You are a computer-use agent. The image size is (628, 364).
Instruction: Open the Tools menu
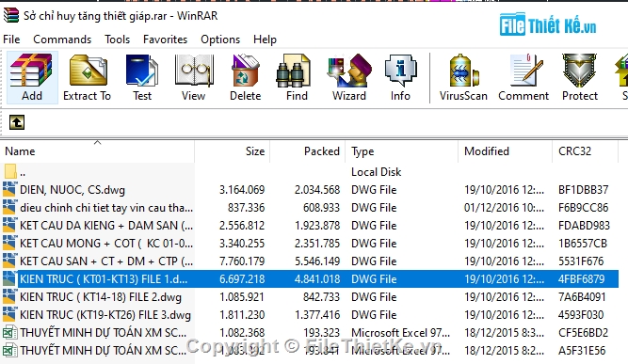point(118,40)
